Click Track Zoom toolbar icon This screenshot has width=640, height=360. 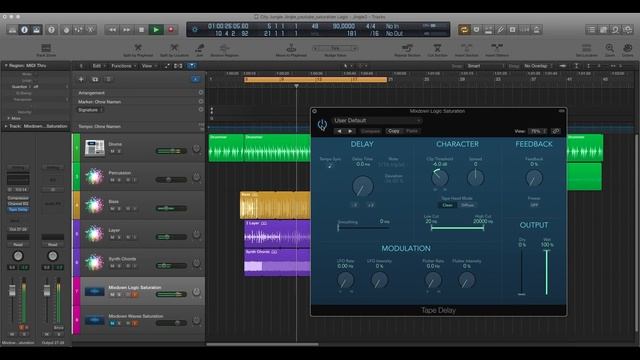pos(46,50)
